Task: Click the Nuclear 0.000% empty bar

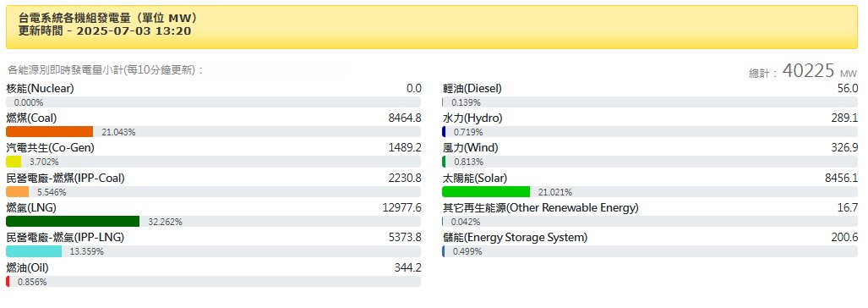Action: [x=213, y=102]
